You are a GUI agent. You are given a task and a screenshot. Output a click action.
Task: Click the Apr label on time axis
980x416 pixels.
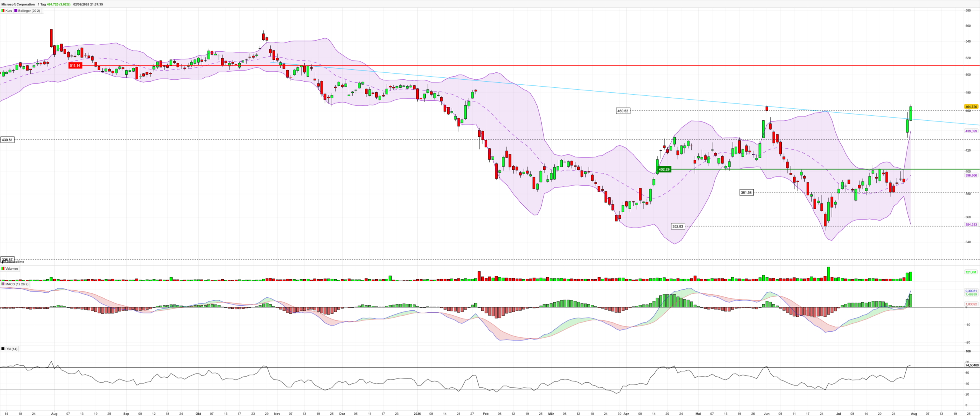point(626,414)
